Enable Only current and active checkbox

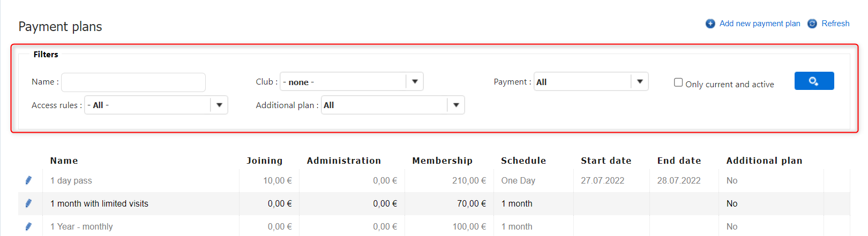pyautogui.click(x=678, y=82)
